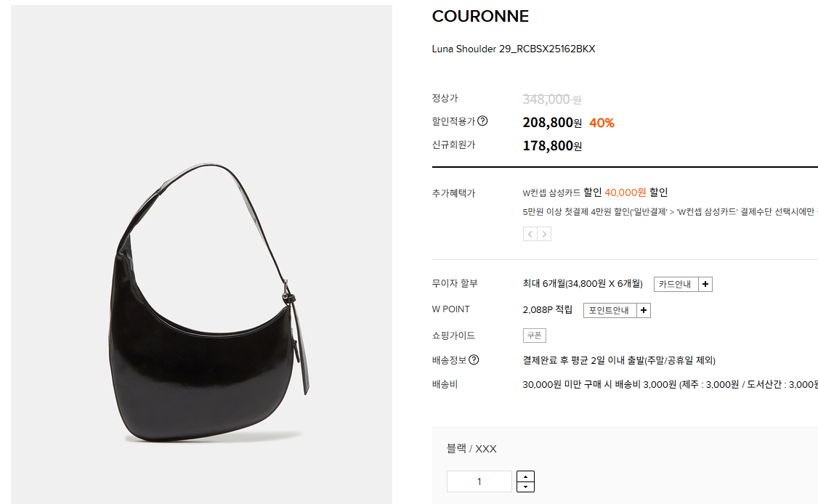Show previous benefit with left arrow
This screenshot has height=504, width=818.
pyautogui.click(x=530, y=235)
